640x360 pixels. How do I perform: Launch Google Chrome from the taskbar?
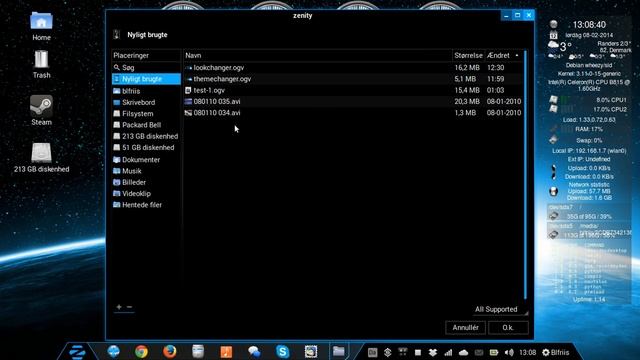(141, 351)
